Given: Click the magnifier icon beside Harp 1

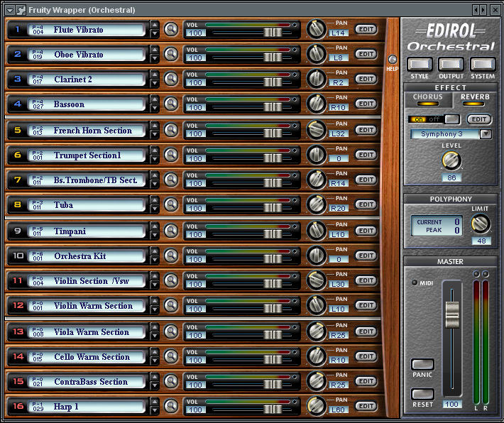Looking at the screenshot, I should click(x=171, y=406).
